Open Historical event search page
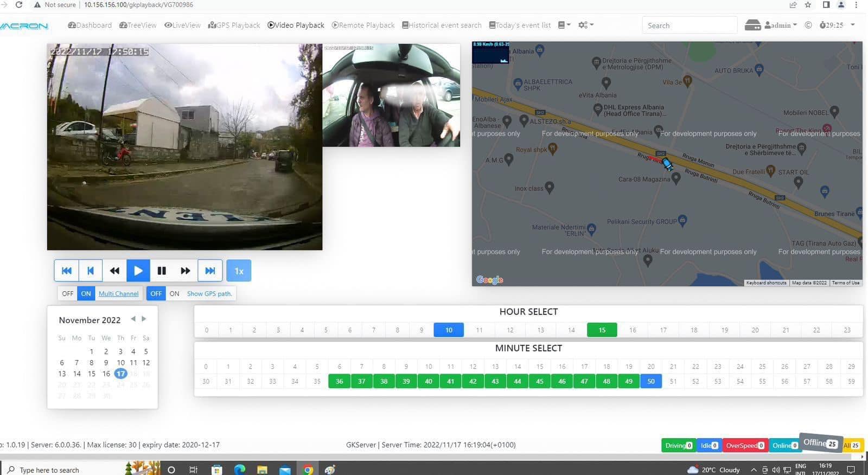Screen dimensions: 868x475 pos(442,25)
